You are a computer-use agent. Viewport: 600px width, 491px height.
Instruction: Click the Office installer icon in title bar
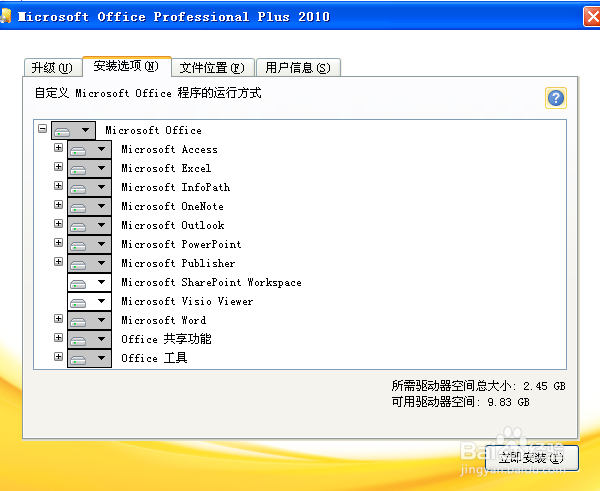pyautogui.click(x=5, y=16)
